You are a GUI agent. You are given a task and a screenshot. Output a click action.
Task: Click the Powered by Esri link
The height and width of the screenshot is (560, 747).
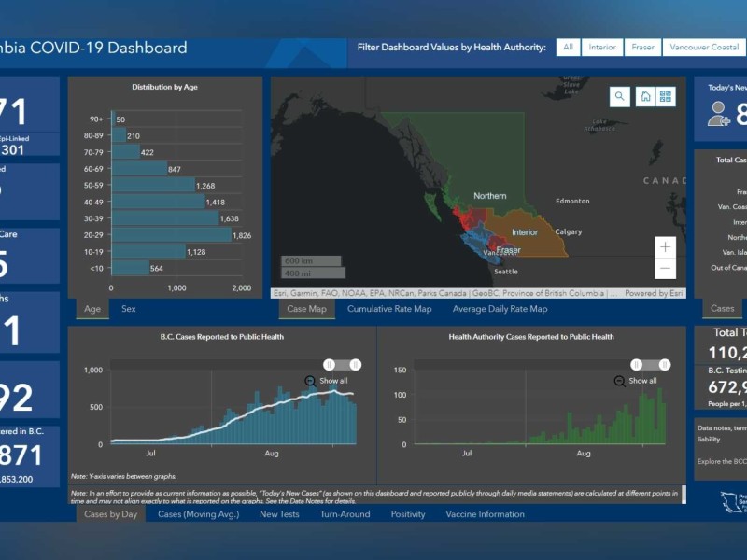coord(655,293)
